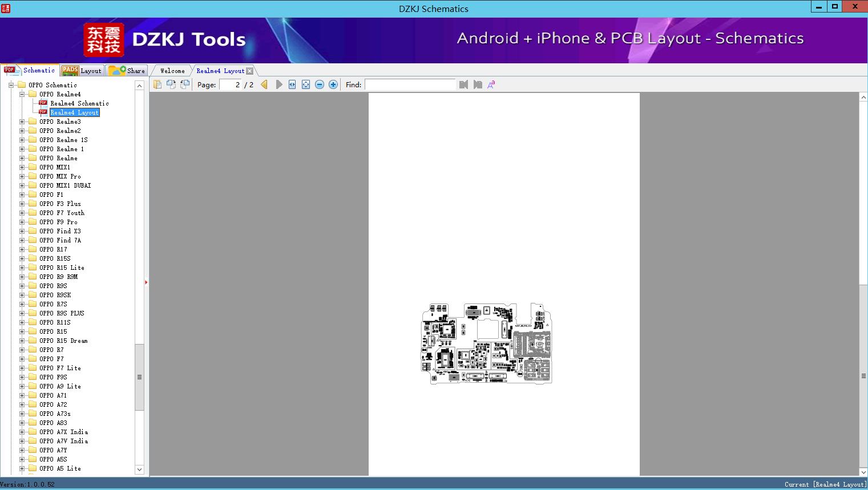The image size is (868, 490).
Task: Select OPPO R11S tree item
Action: (x=55, y=322)
